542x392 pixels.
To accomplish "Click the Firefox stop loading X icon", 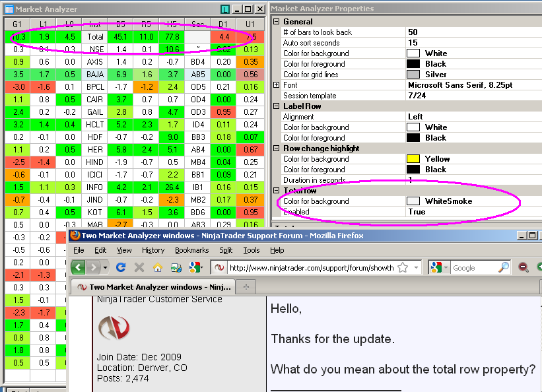I will (139, 267).
